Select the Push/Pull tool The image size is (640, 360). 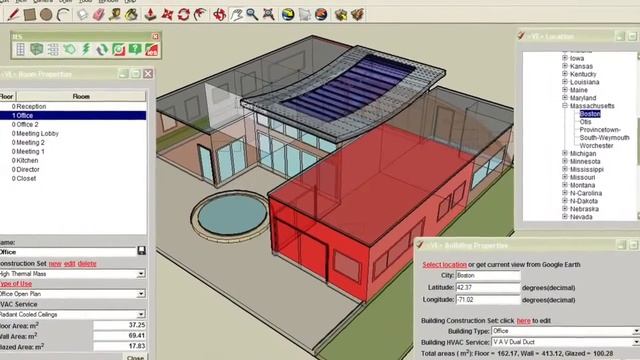click(x=150, y=15)
